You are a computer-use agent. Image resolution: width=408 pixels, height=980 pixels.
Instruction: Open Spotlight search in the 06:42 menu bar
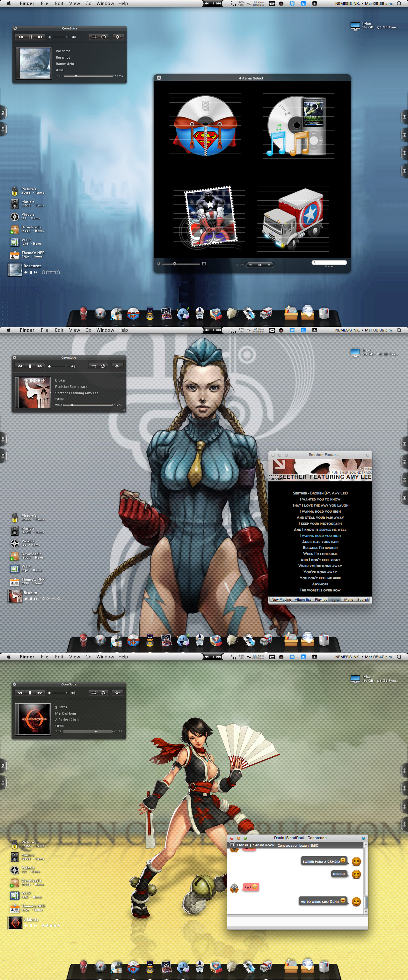399,657
